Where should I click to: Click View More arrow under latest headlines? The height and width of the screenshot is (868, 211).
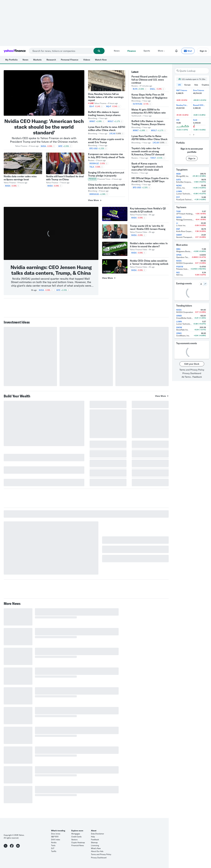tap(95, 200)
